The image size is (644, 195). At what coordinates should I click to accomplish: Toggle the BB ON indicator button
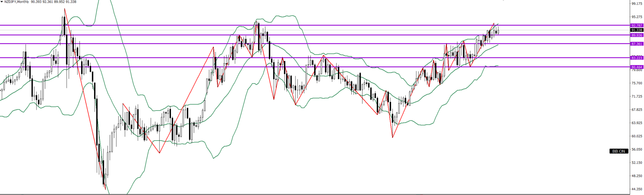[x=619, y=151]
